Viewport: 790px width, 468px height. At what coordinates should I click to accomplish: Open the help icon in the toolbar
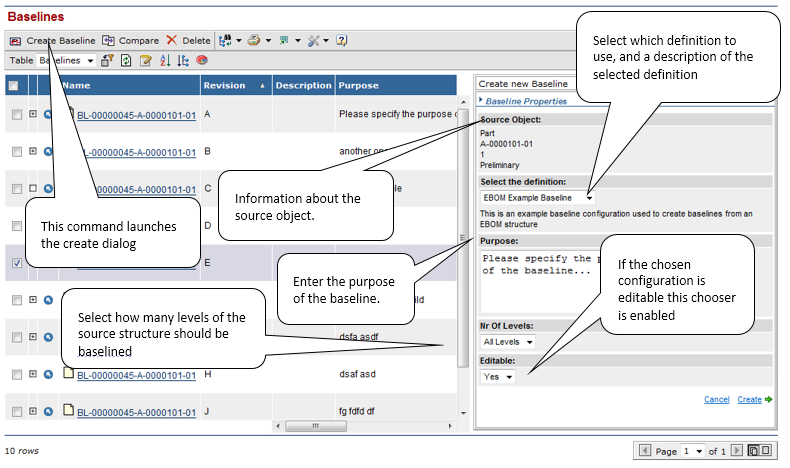341,41
